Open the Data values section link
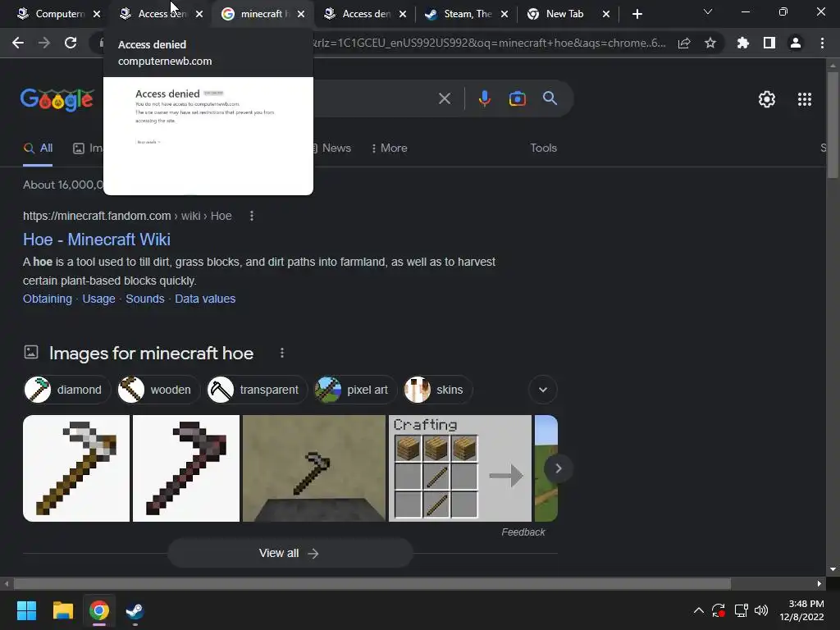The width and height of the screenshot is (840, 630). pos(205,299)
